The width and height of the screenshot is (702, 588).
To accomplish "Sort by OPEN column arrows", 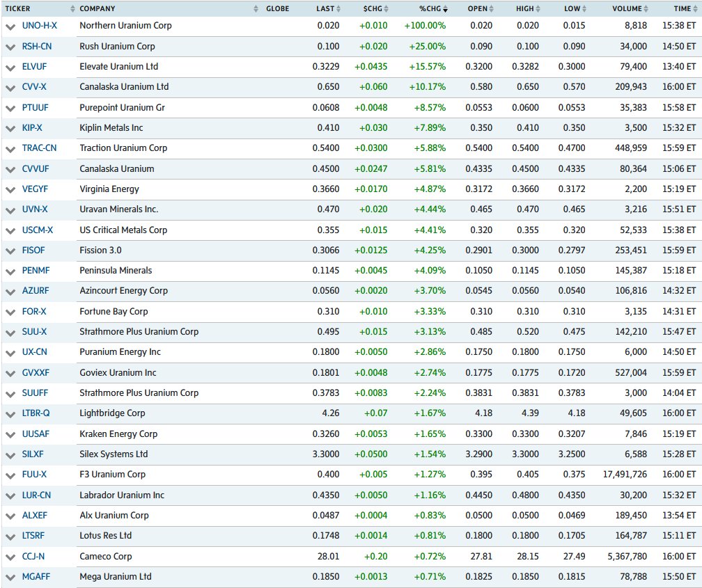I will pyautogui.click(x=491, y=8).
